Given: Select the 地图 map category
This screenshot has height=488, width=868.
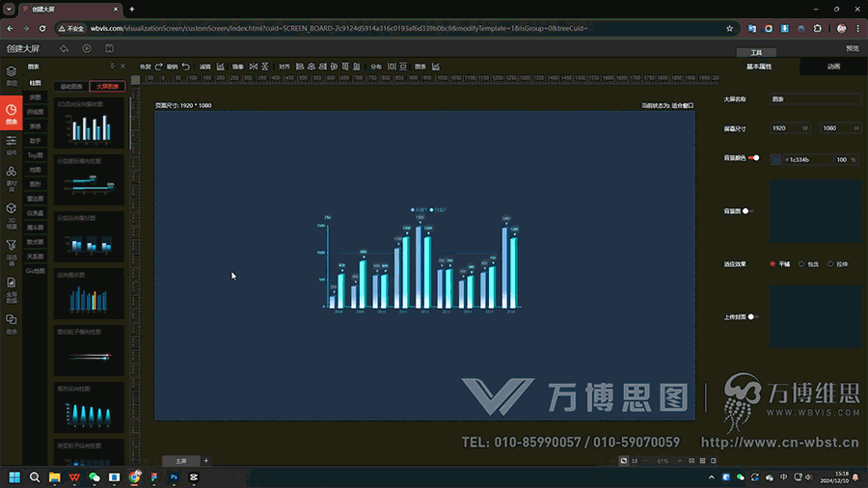Looking at the screenshot, I should pyautogui.click(x=36, y=170).
